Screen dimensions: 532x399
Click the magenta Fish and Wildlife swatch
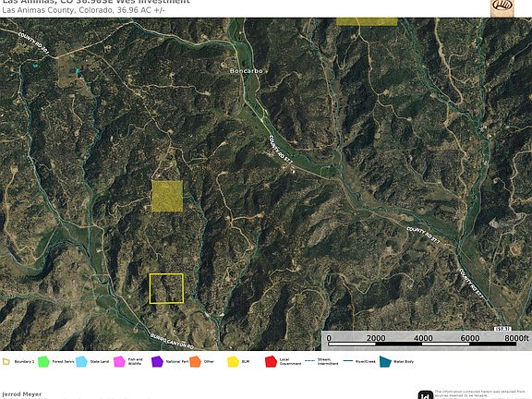pyautogui.click(x=119, y=362)
